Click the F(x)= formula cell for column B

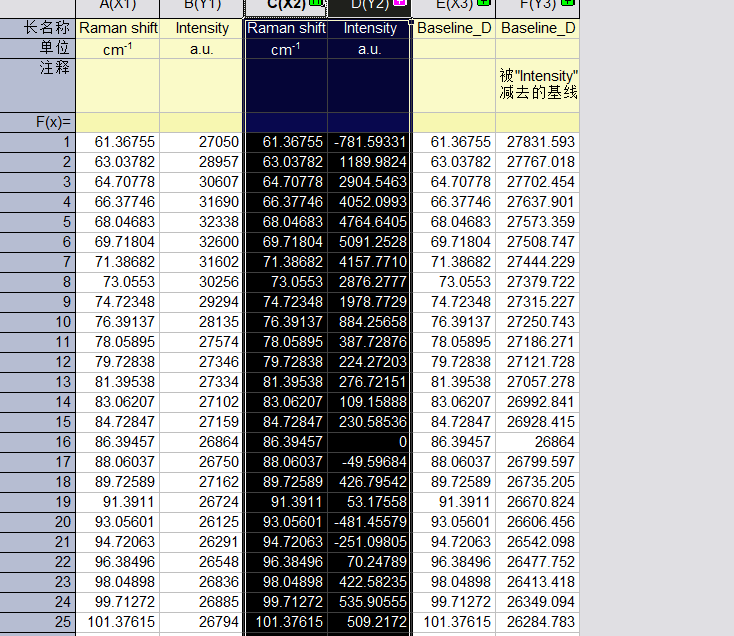point(201,122)
